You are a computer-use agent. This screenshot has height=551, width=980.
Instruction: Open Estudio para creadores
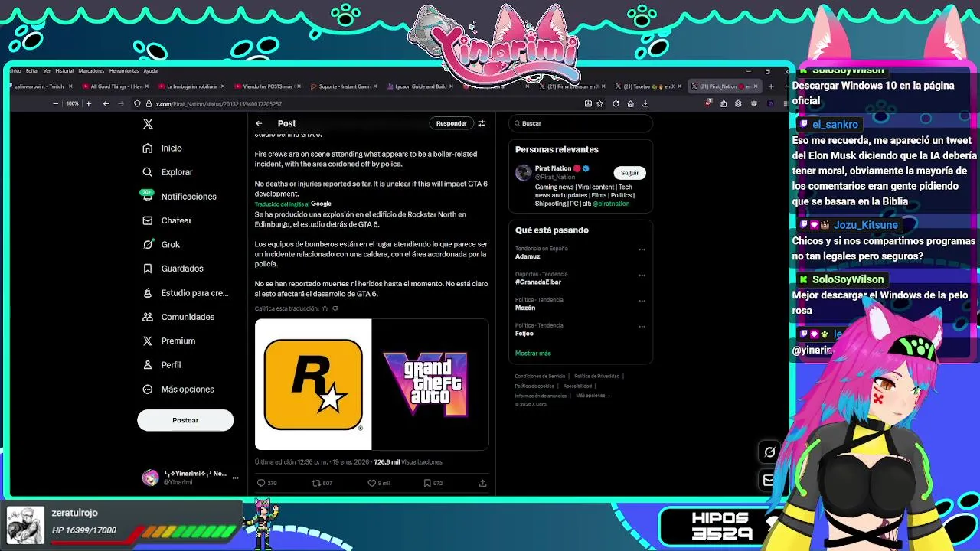pyautogui.click(x=185, y=293)
